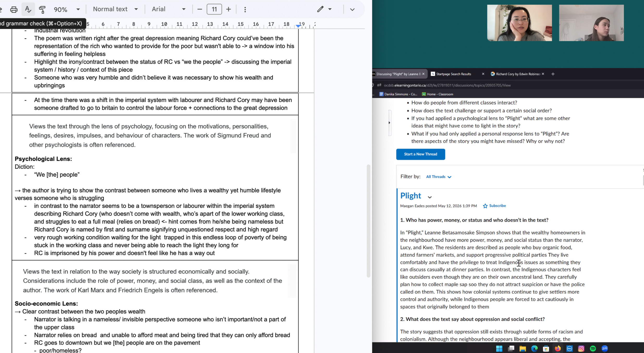644x353 pixels.
Task: Open a new browser tab
Action: point(553,74)
